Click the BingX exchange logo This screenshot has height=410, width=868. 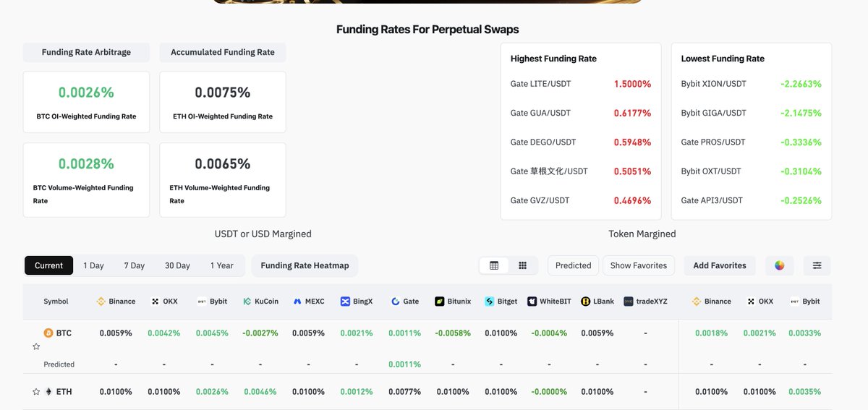345,302
